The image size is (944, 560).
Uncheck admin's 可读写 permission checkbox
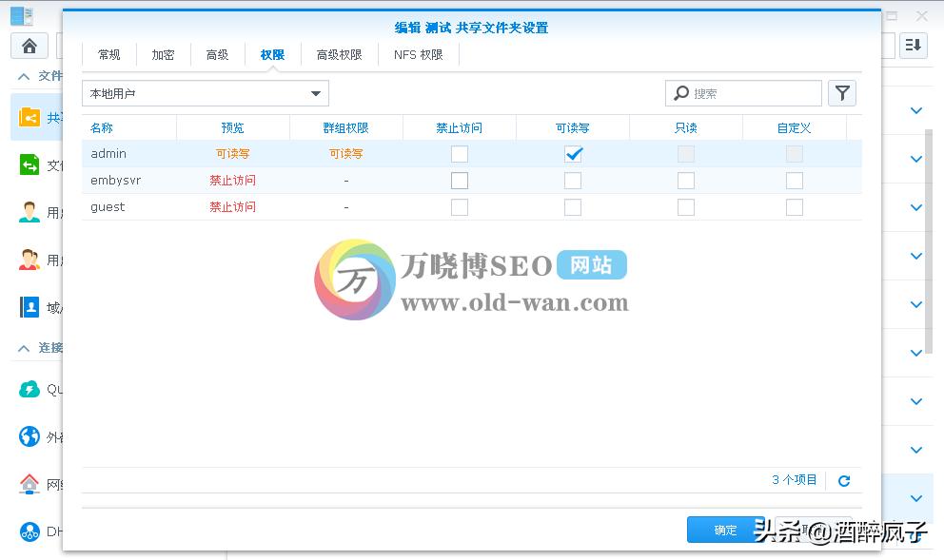pyautogui.click(x=573, y=153)
